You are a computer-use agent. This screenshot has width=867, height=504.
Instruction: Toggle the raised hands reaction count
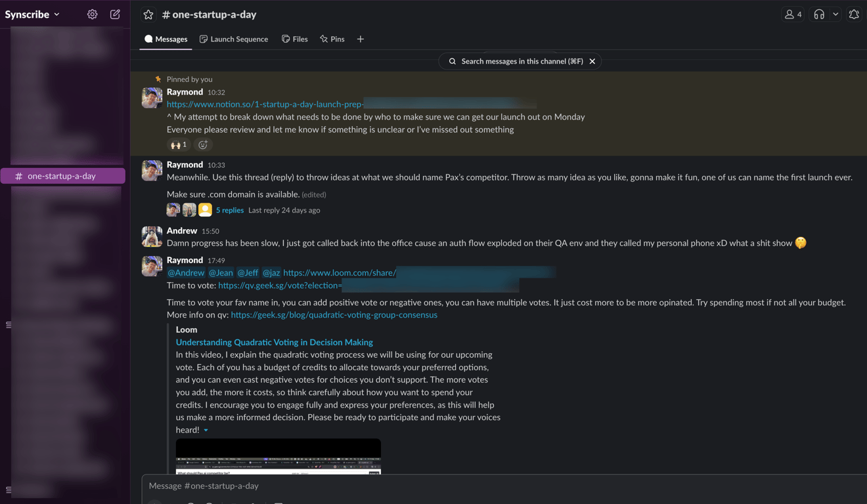(x=179, y=144)
